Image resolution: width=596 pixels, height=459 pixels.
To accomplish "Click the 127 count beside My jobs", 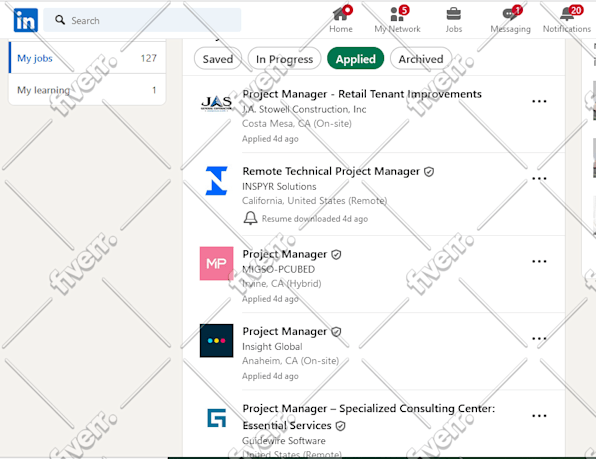I will click(x=149, y=58).
